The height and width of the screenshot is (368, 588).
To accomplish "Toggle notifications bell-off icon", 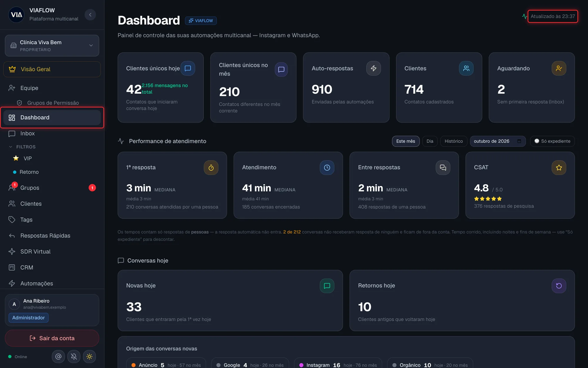I will coord(74,357).
